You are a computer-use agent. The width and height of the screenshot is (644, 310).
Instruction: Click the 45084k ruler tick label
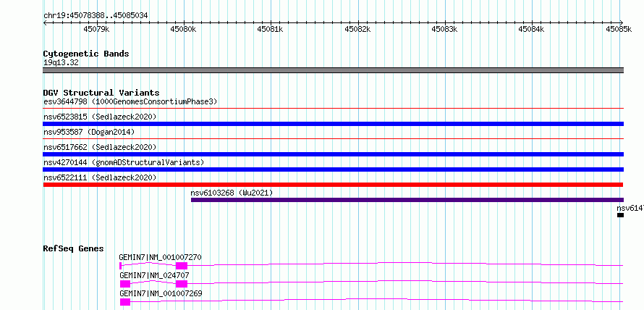click(531, 29)
